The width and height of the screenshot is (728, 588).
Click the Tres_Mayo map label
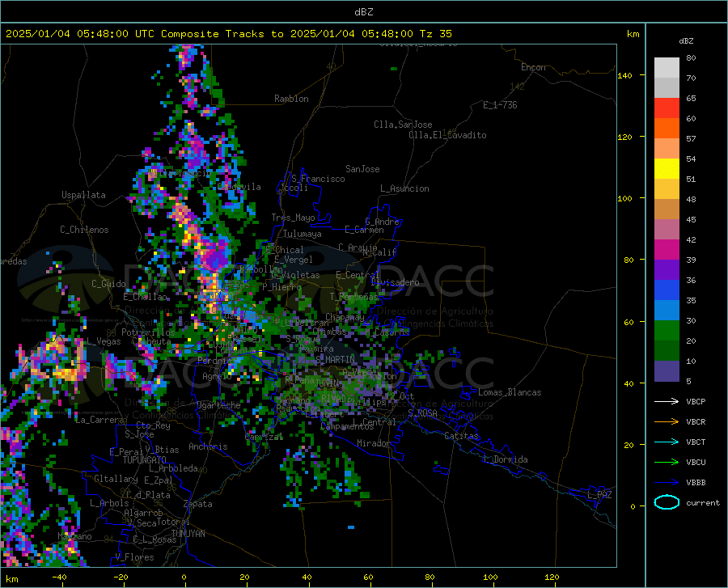(x=293, y=218)
